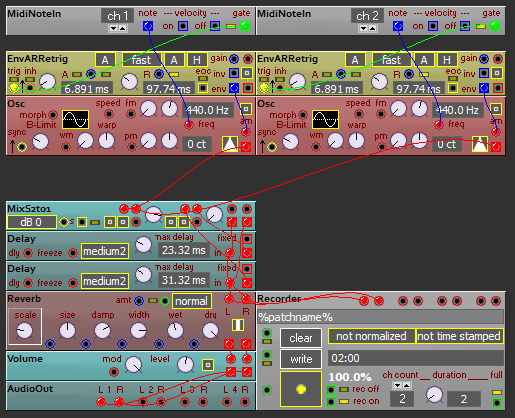Toggle the 'not time stamped' option in Recorder
Image resolution: width=515 pixels, height=418 pixels.
pos(459,336)
